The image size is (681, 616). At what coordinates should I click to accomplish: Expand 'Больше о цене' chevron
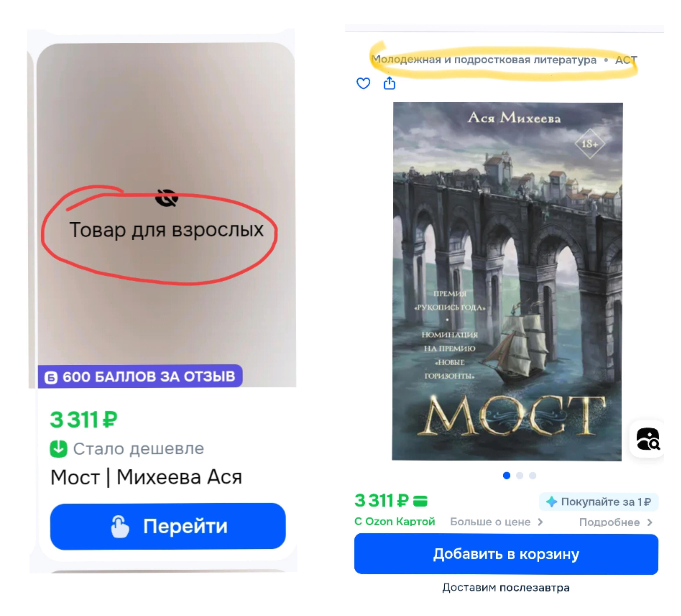point(540,522)
